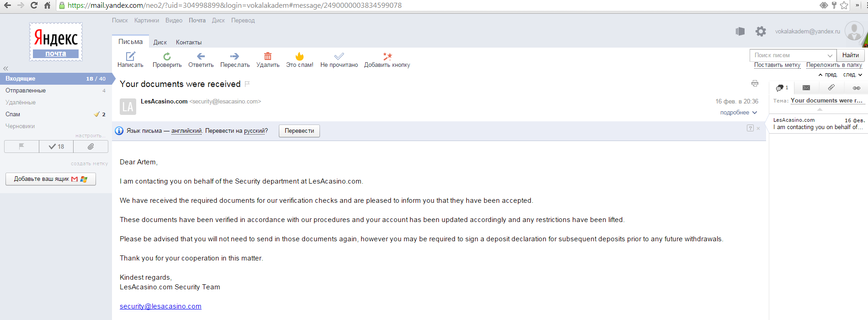The height and width of the screenshot is (320, 868).
Task: Select английский source language link
Action: tap(186, 131)
